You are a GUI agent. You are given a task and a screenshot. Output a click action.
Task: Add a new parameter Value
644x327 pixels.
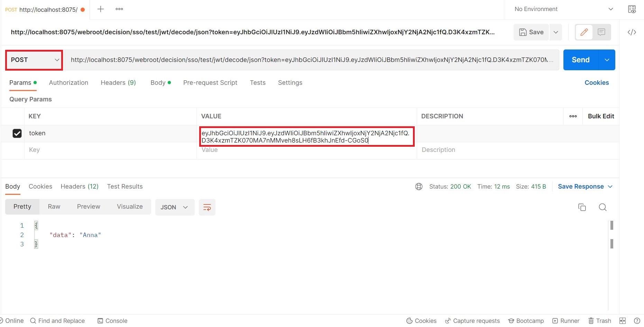click(x=307, y=150)
